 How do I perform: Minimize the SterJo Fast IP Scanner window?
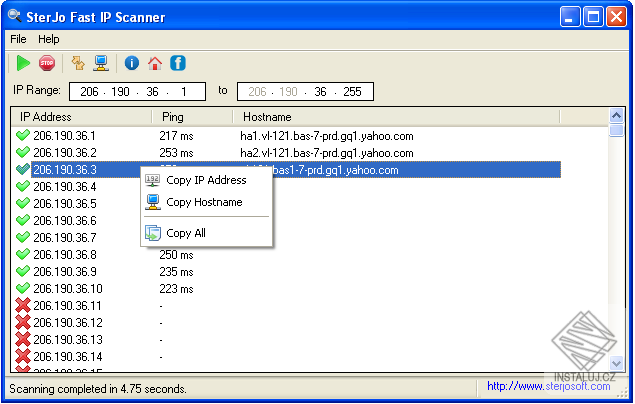tap(570, 17)
